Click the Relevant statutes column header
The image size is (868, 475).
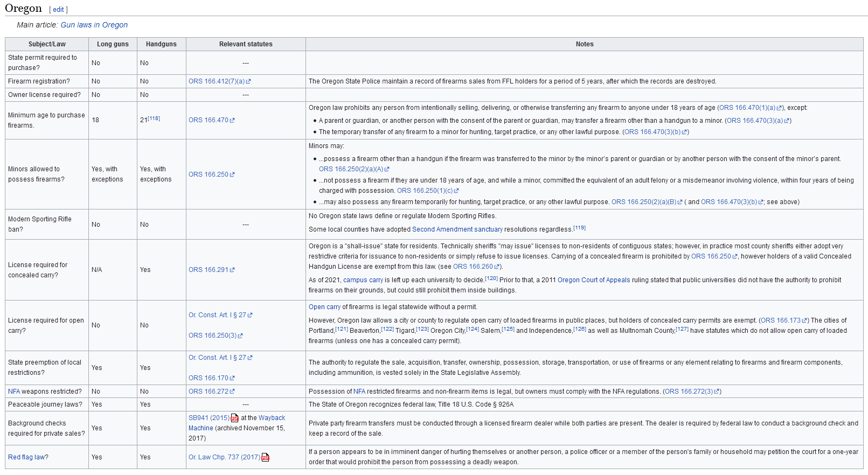coord(246,44)
